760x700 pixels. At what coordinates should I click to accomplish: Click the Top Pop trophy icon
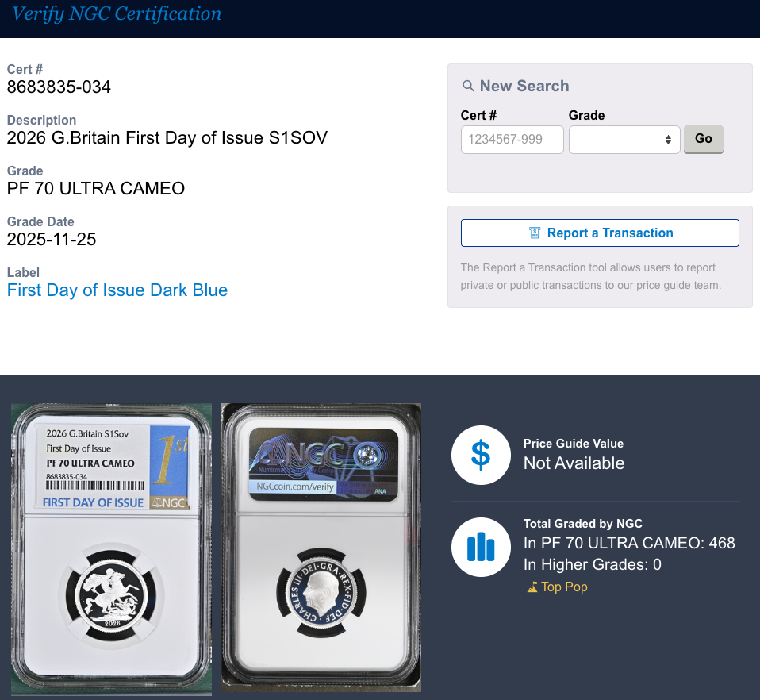[532, 587]
